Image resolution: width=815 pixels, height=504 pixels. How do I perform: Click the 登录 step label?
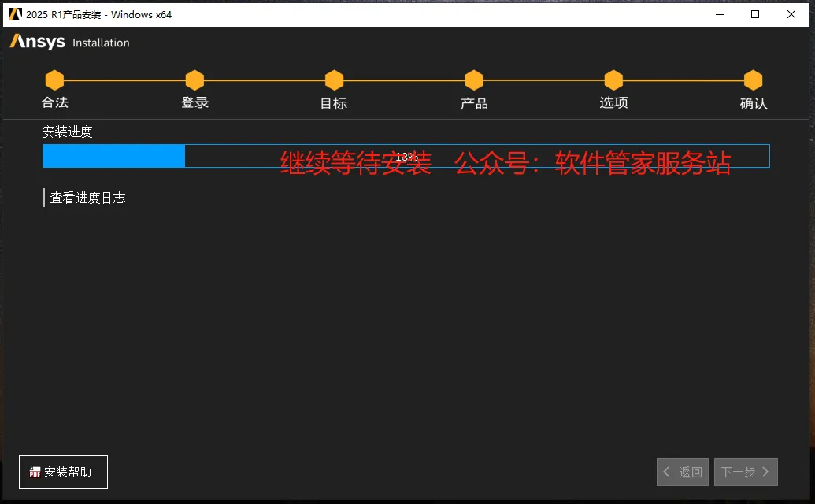tap(195, 102)
